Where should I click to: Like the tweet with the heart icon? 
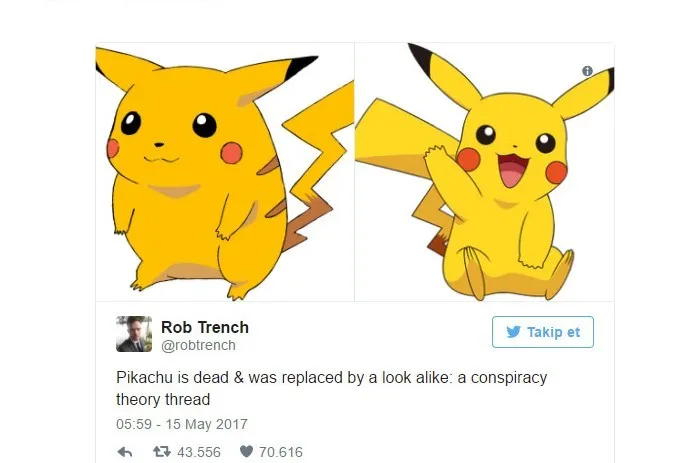(246, 452)
